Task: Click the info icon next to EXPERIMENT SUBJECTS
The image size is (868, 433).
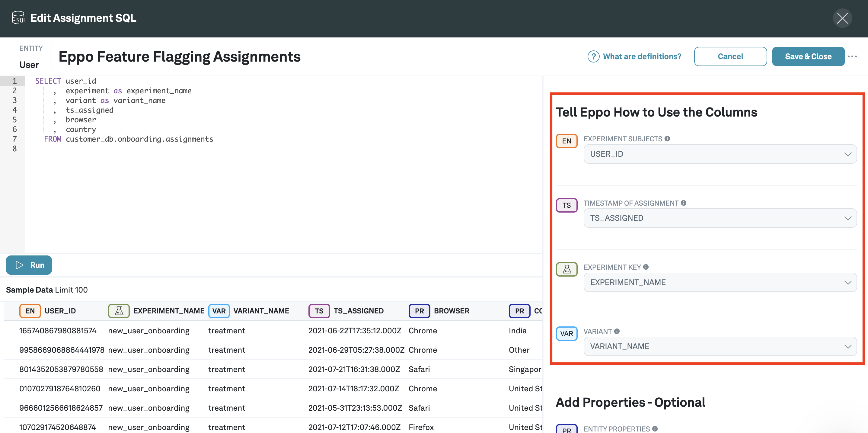Action: [x=668, y=138]
